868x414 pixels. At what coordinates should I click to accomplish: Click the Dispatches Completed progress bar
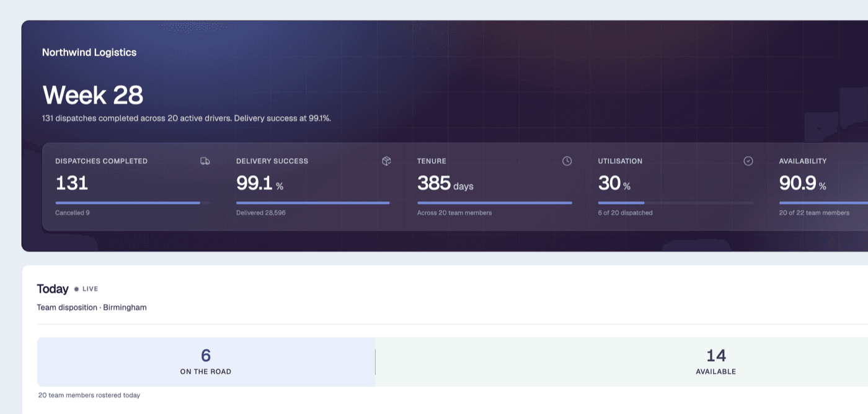[133, 202]
